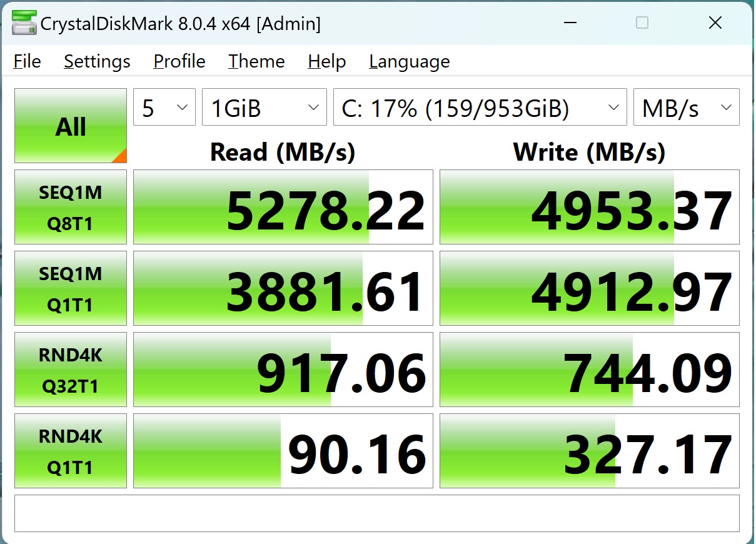Open the Theme menu

256,61
